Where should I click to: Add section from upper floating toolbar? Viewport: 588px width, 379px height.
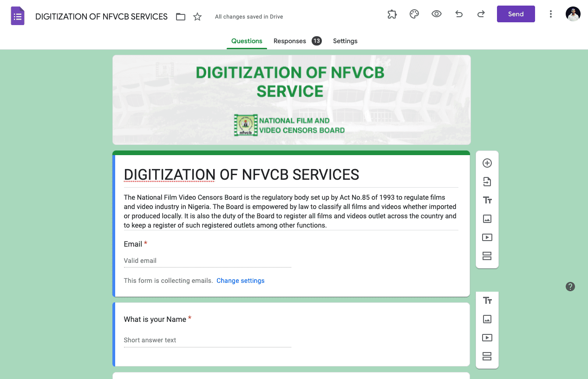coord(487,256)
